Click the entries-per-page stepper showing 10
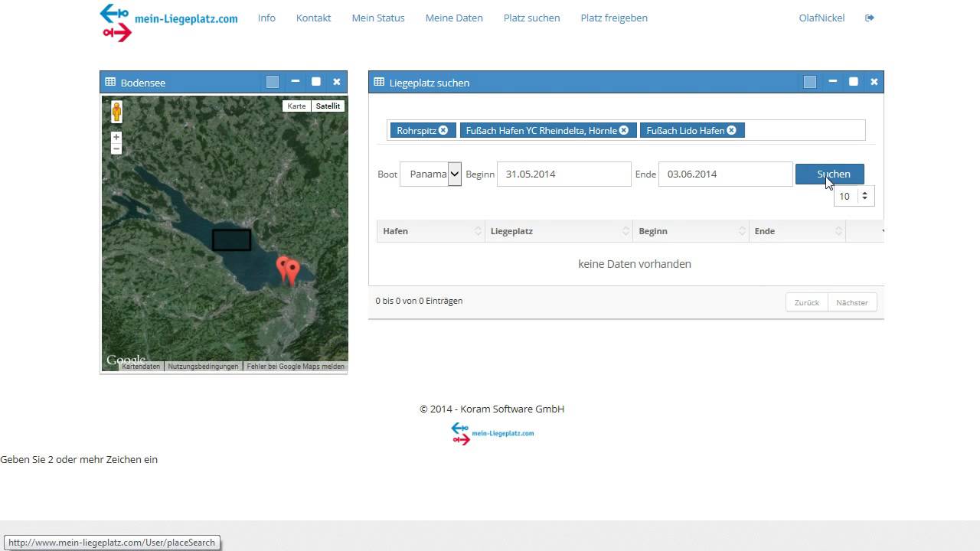This screenshot has height=551, width=980. (x=854, y=196)
